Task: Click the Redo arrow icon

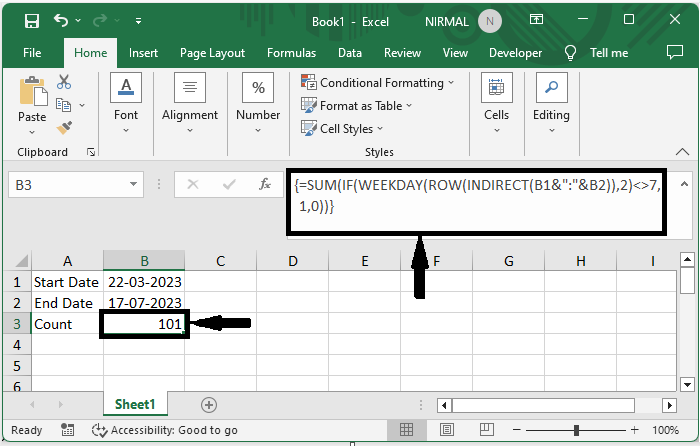Action: [x=100, y=20]
